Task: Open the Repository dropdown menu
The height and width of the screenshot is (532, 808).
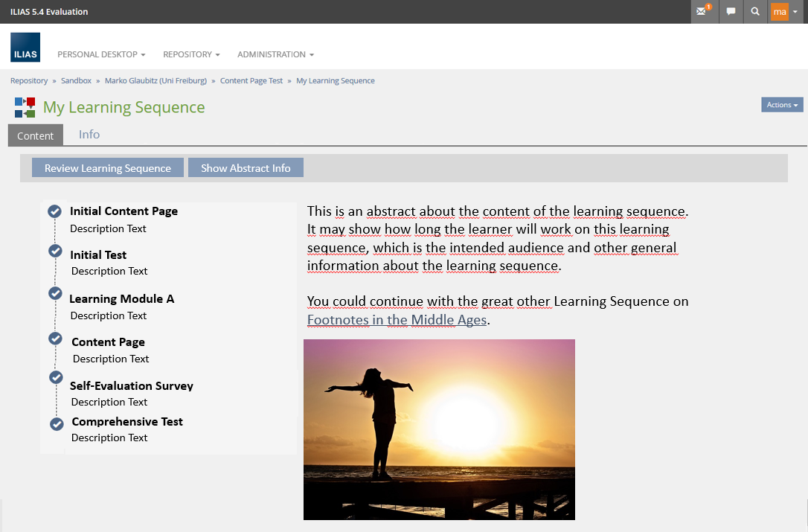Action: 191,54
